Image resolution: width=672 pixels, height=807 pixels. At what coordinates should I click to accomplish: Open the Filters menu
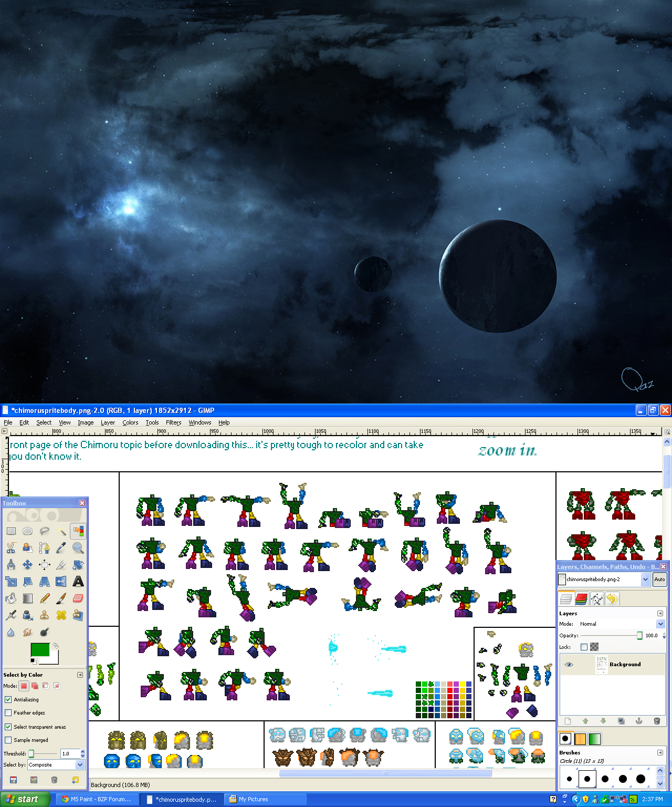pos(173,422)
